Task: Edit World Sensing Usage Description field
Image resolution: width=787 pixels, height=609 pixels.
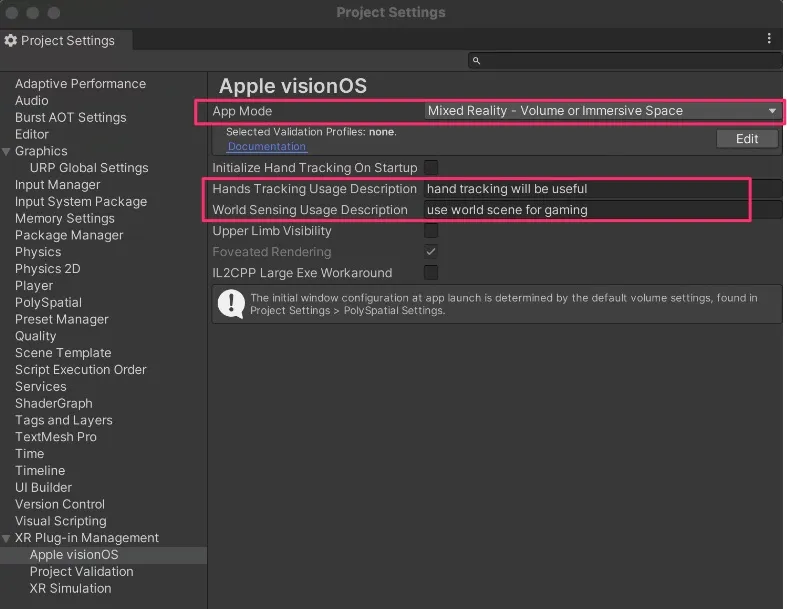Action: tap(602, 210)
